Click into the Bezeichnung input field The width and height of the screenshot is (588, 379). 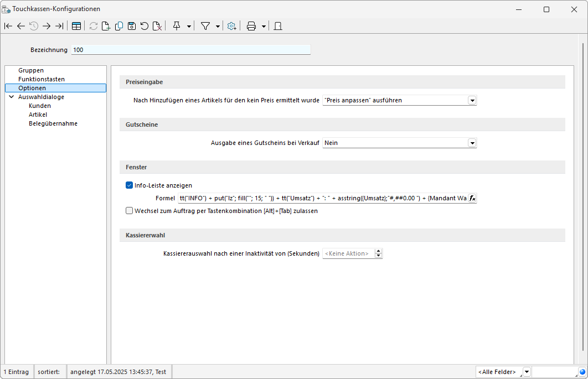191,50
